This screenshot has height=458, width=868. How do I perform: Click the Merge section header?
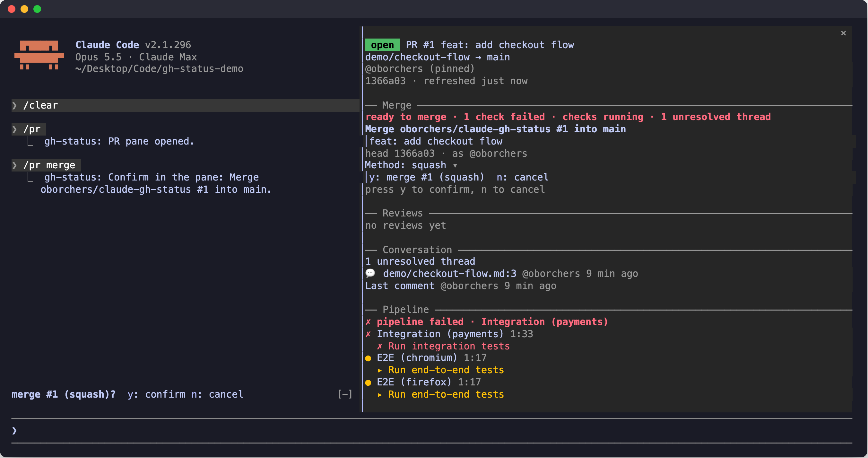point(396,105)
